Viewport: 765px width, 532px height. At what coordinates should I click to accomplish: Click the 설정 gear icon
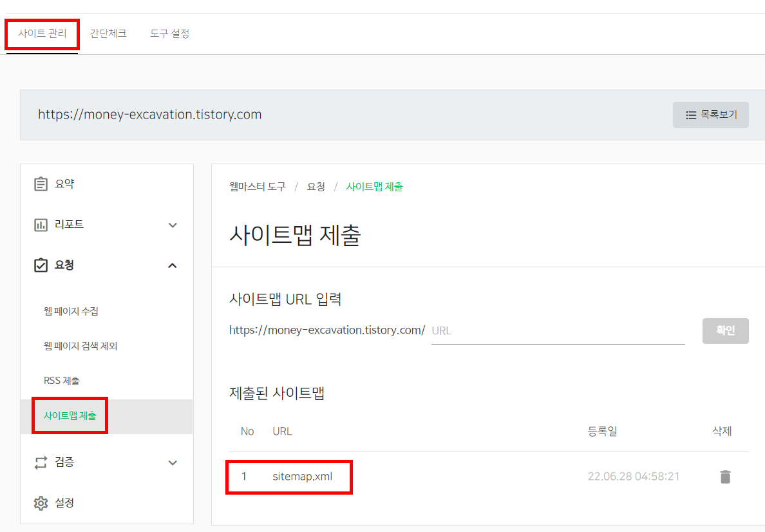point(41,503)
